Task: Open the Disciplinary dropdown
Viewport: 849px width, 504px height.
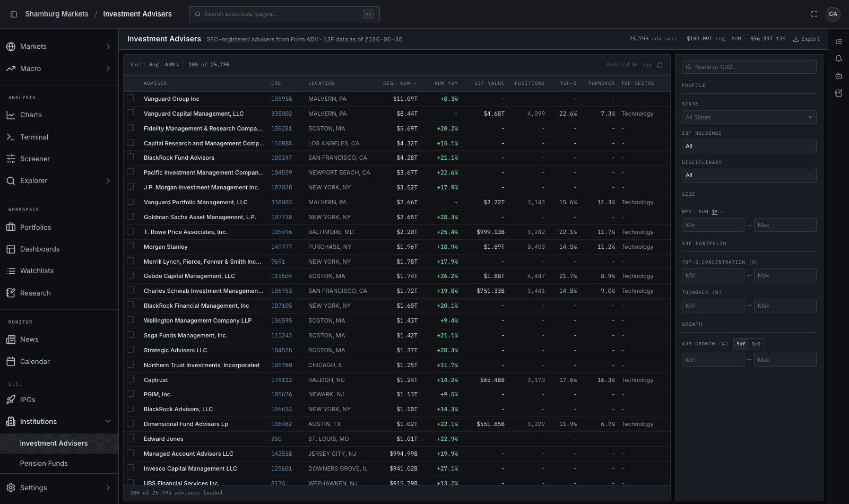Action: click(x=749, y=176)
